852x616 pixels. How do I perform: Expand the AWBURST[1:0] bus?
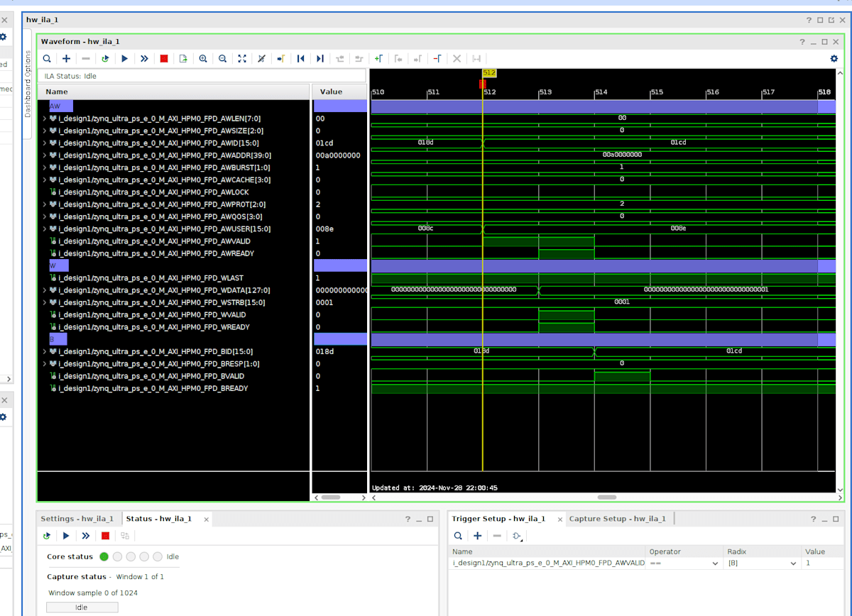coord(44,167)
